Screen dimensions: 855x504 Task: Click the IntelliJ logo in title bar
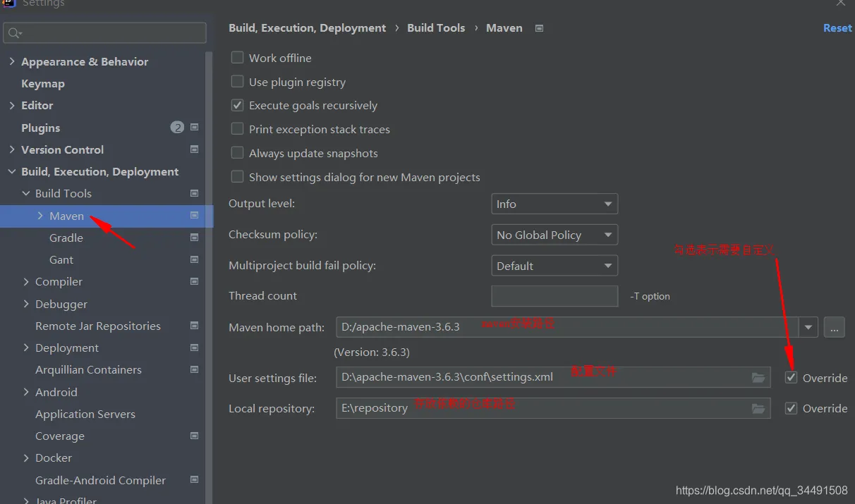pos(8,3)
